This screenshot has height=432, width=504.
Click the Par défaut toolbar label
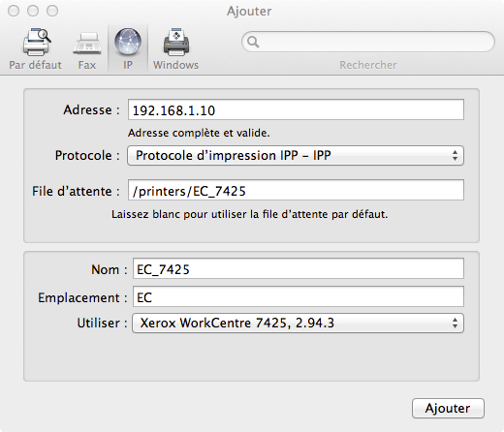[35, 65]
